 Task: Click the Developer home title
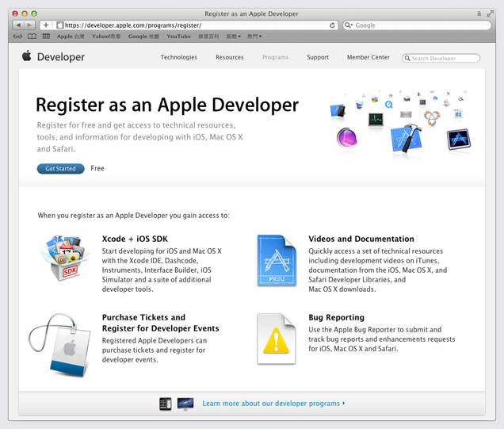pyautogui.click(x=61, y=57)
